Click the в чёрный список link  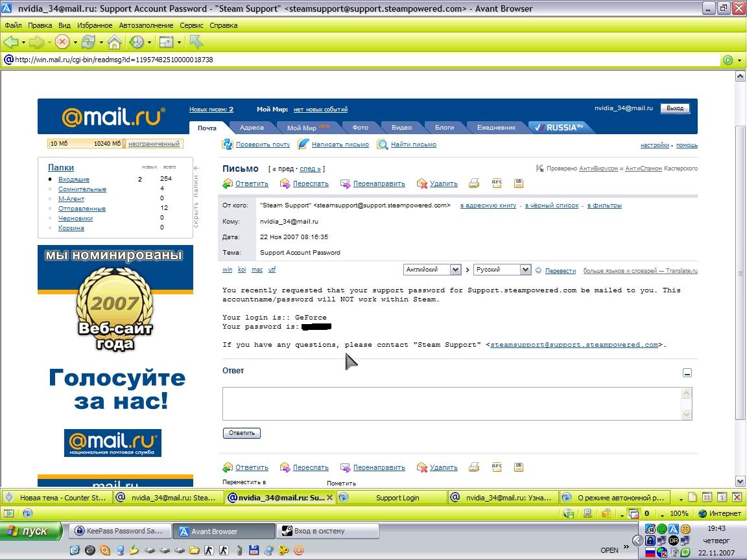(x=552, y=205)
